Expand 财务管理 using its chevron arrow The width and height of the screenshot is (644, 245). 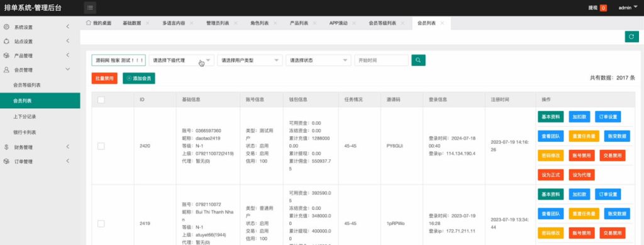(x=68, y=147)
